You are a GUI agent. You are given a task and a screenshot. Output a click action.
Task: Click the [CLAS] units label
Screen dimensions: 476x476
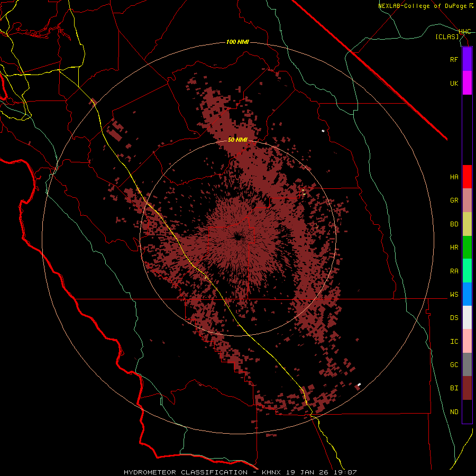447,36
